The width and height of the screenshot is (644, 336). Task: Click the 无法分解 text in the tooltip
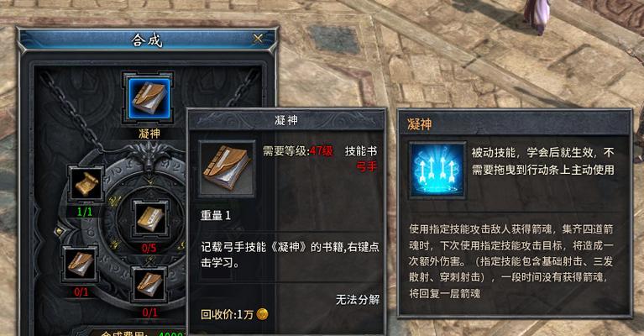tap(358, 299)
